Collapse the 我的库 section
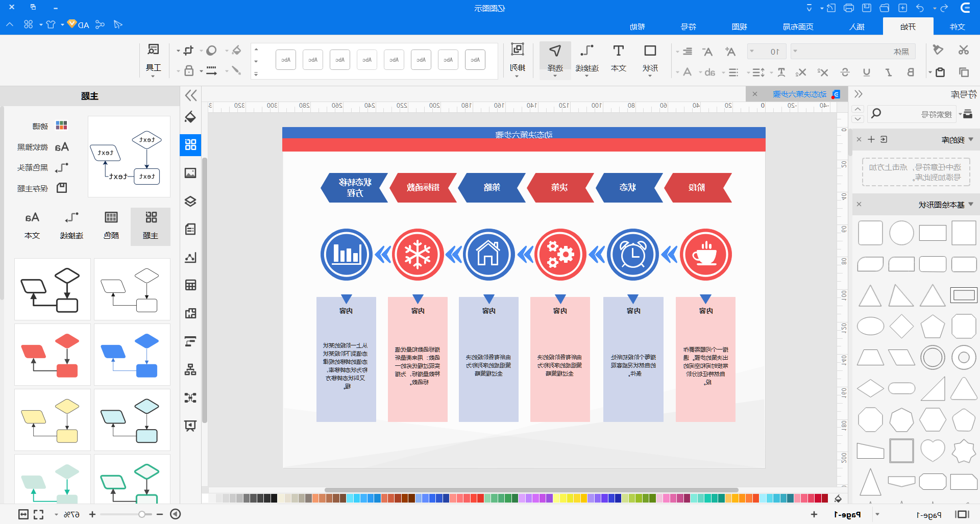This screenshot has height=524, width=980. [x=971, y=139]
